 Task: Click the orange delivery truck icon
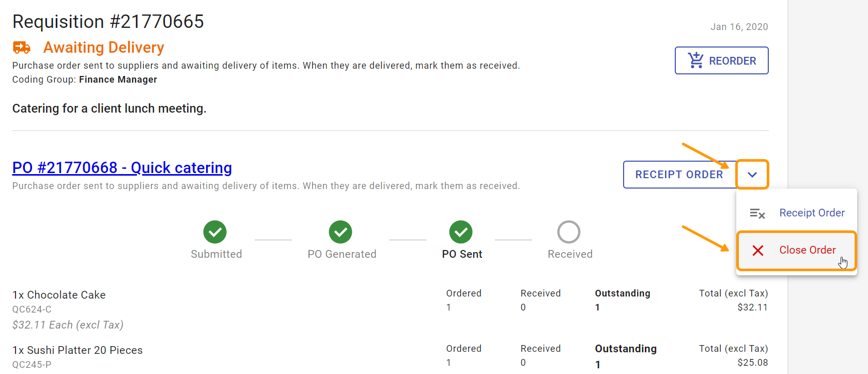21,47
